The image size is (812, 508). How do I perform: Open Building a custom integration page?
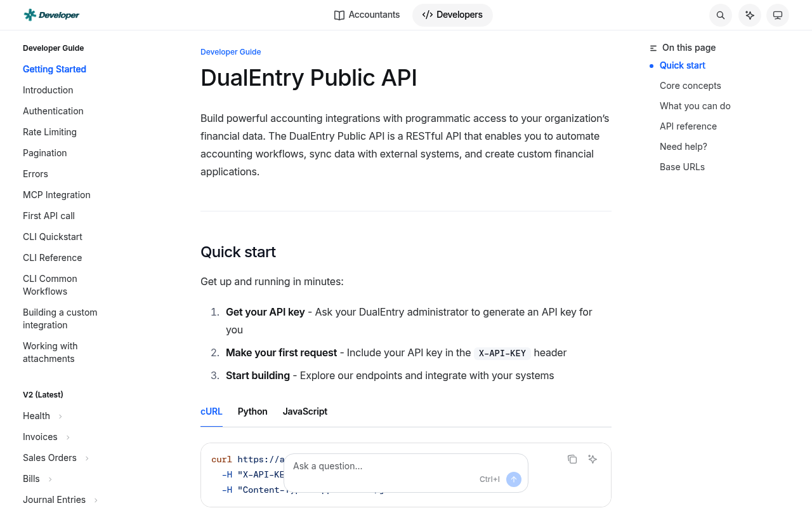[60, 319]
